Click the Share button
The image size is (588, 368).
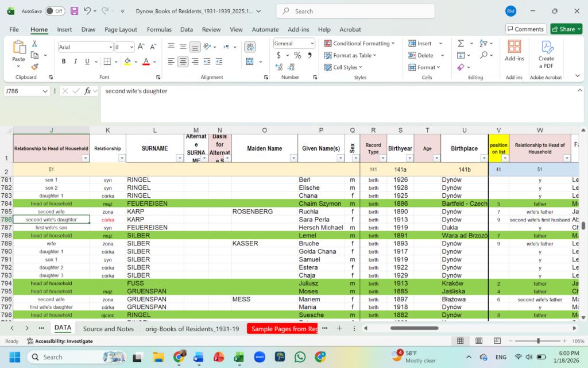click(566, 29)
